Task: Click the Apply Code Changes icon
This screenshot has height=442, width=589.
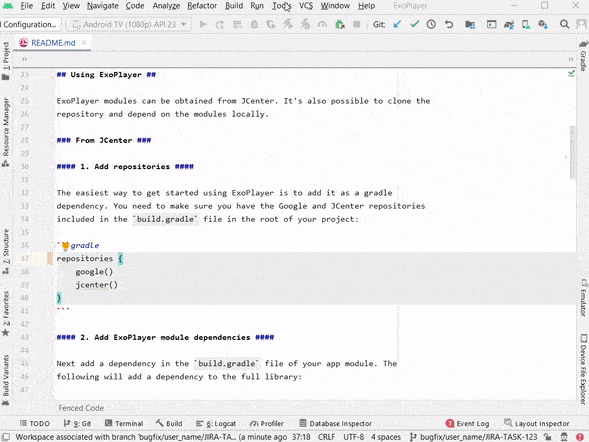Action: tap(237, 24)
